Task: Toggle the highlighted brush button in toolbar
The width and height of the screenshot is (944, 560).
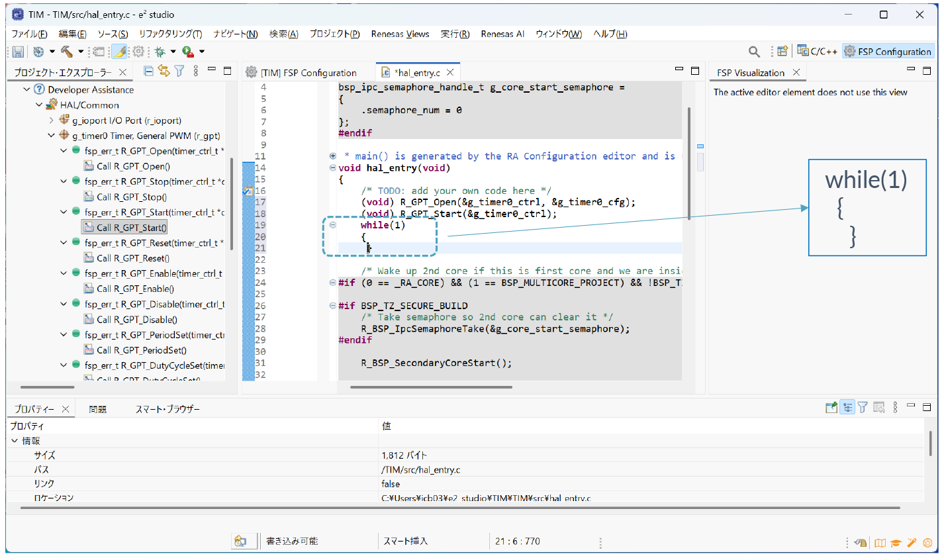Action: point(119,52)
